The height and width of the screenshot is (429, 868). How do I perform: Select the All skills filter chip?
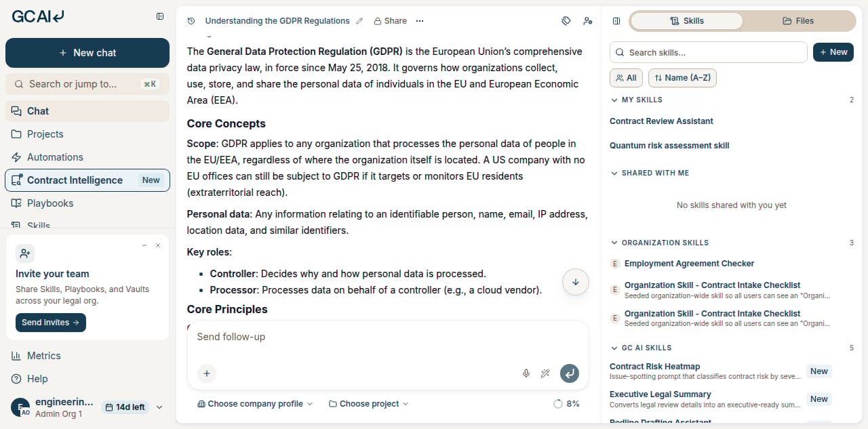click(626, 78)
